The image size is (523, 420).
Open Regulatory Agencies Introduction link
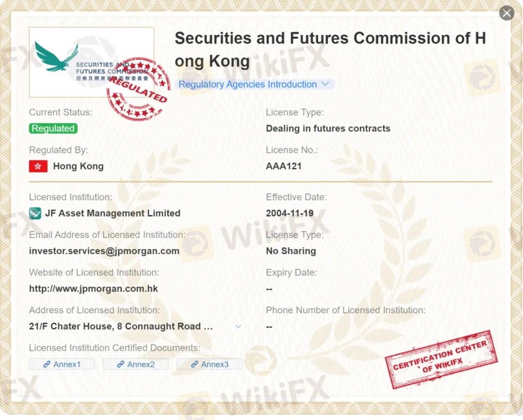[248, 84]
